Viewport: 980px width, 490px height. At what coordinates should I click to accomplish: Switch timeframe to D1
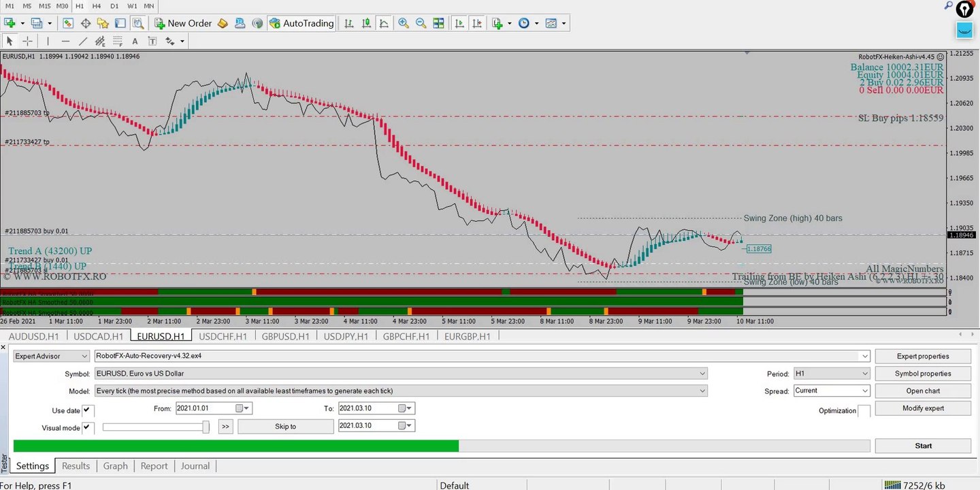point(114,5)
